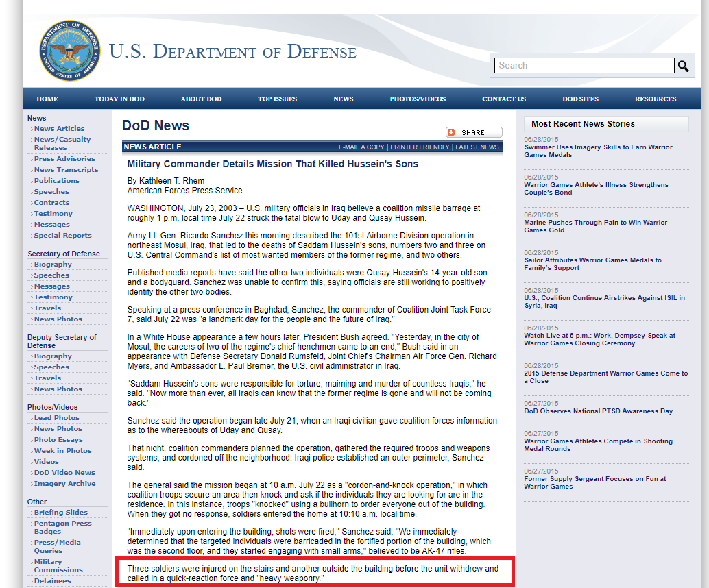Open Biography under Secretary of Defense
The height and width of the screenshot is (588, 709).
53,265
